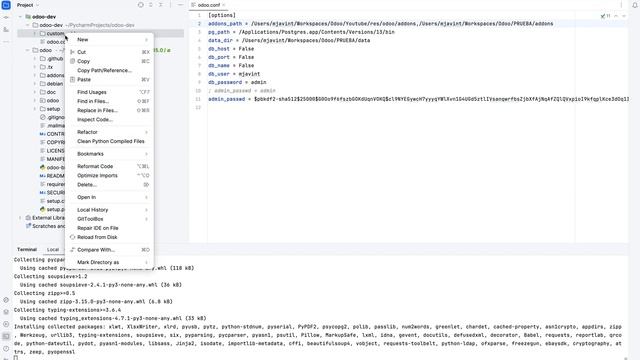The height and width of the screenshot is (360, 640).
Task: Select the Local terminal session tab
Action: tap(53, 249)
